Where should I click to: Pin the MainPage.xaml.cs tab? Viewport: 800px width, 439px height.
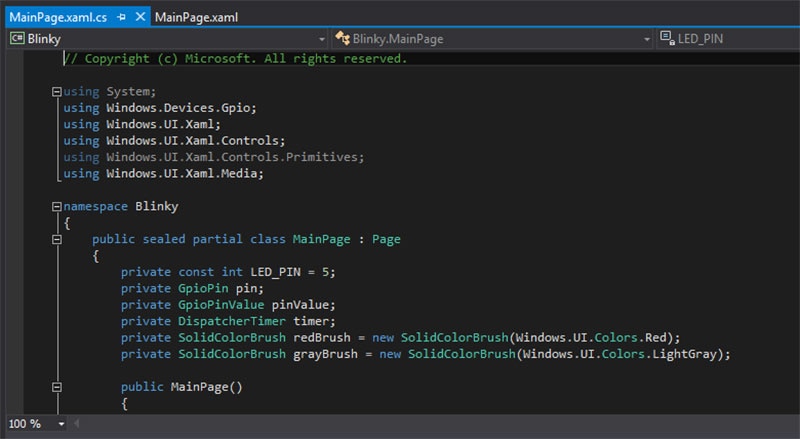[x=121, y=17]
